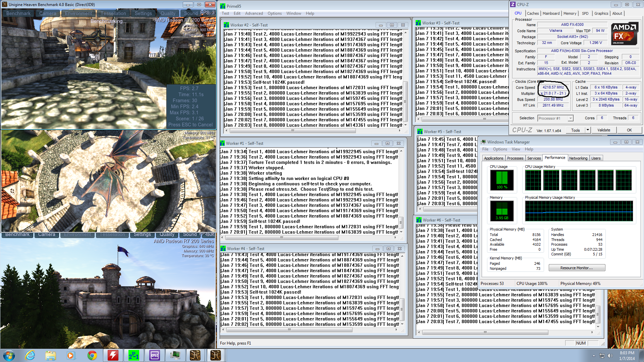Open Prime95 Window menu
The image size is (644, 362).
(294, 13)
